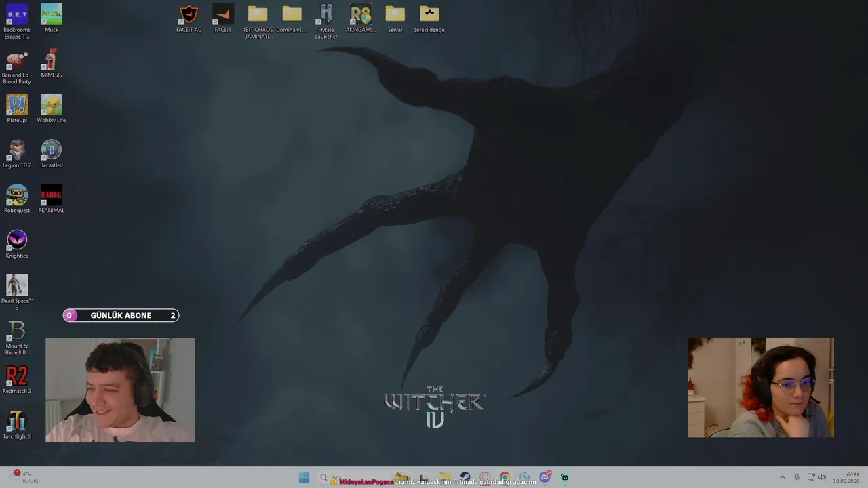Select the zoraki denge folder

click(x=429, y=18)
